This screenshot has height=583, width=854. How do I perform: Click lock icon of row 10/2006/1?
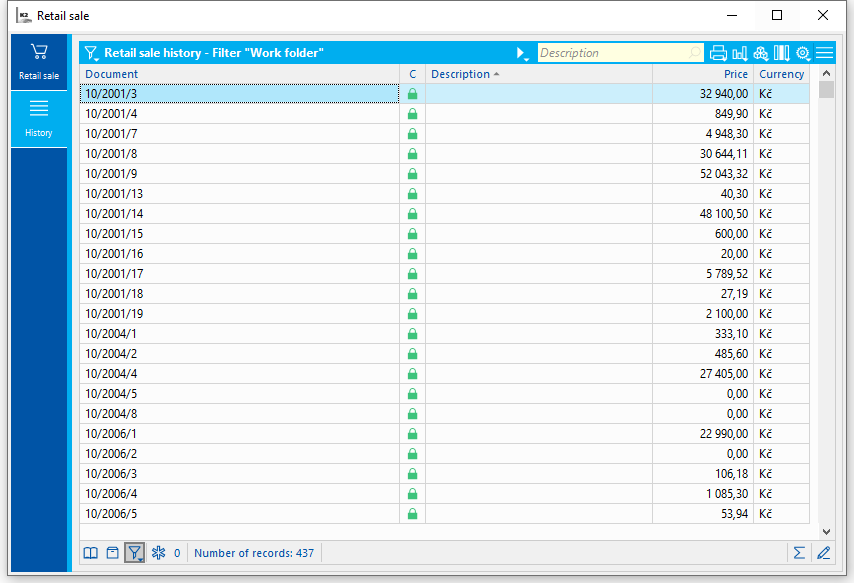coord(412,434)
